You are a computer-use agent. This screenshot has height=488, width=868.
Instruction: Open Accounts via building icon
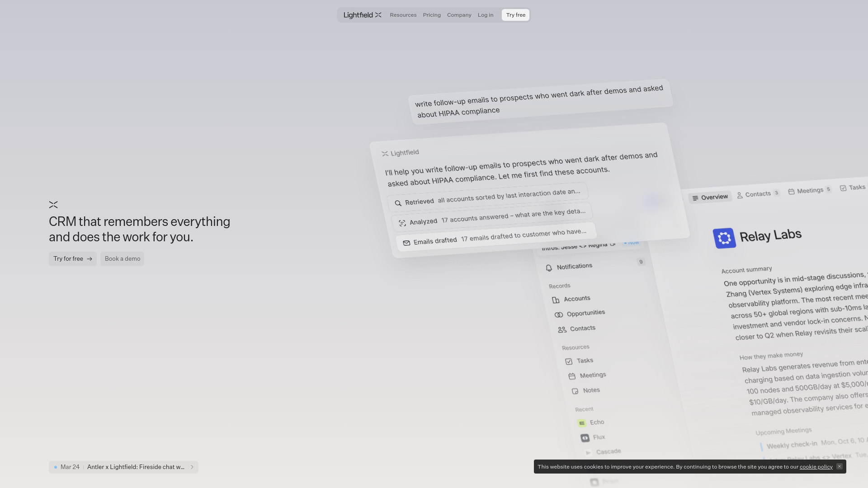[x=556, y=300]
